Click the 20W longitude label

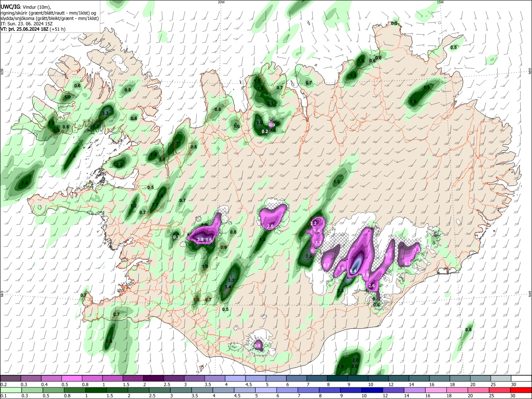(x=221, y=2)
